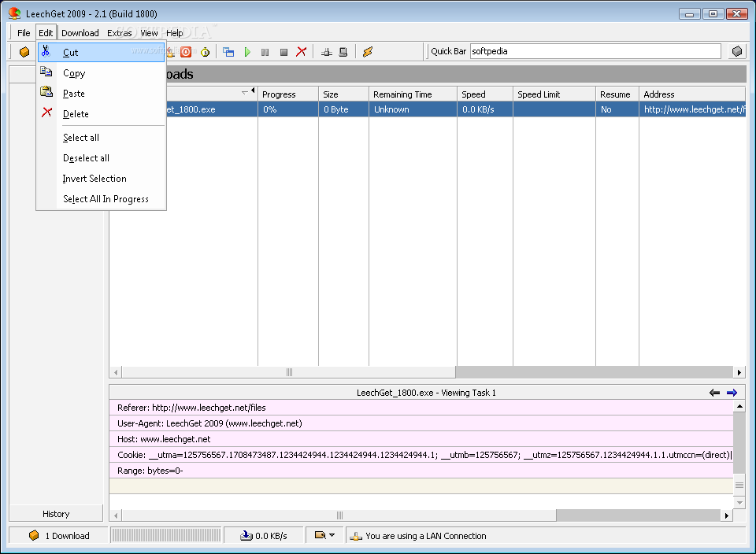756x554 pixels.
Task: Close the Edit menu via Edit item
Action: (x=46, y=33)
